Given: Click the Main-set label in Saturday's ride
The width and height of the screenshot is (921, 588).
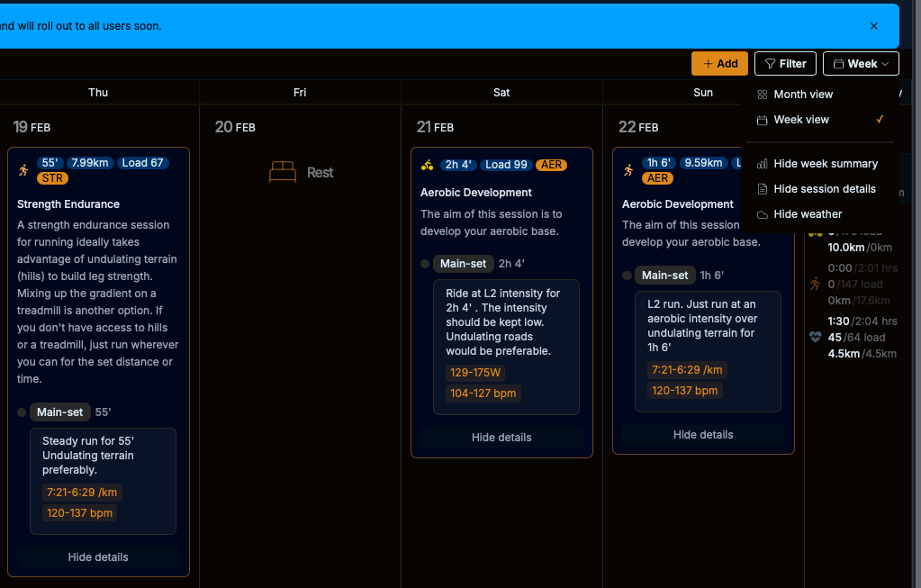Looking at the screenshot, I should pyautogui.click(x=463, y=264).
